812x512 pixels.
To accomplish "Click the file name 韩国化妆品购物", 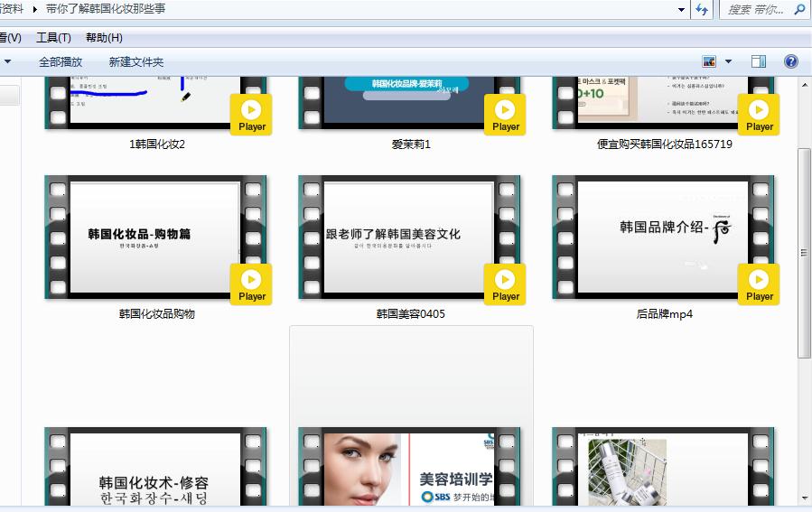I will [157, 313].
